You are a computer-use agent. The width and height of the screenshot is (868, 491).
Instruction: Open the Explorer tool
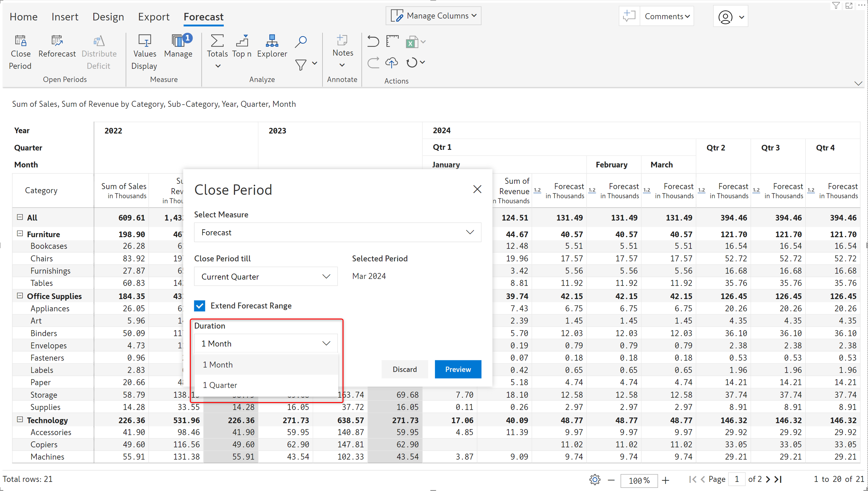tap(272, 41)
